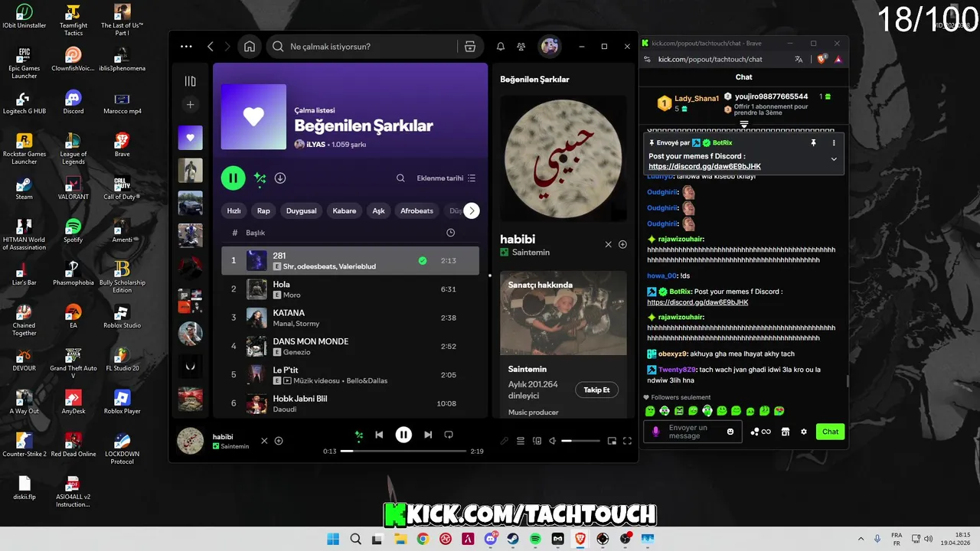The height and width of the screenshot is (551, 980).
Task: Sort tracks by the duration clock header
Action: click(450, 233)
